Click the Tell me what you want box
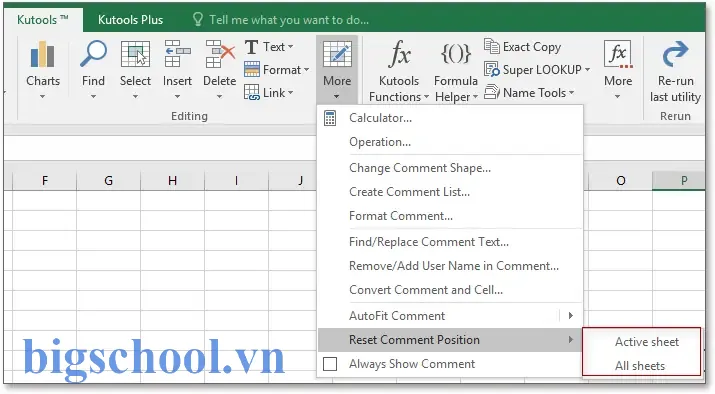 pyautogui.click(x=289, y=20)
